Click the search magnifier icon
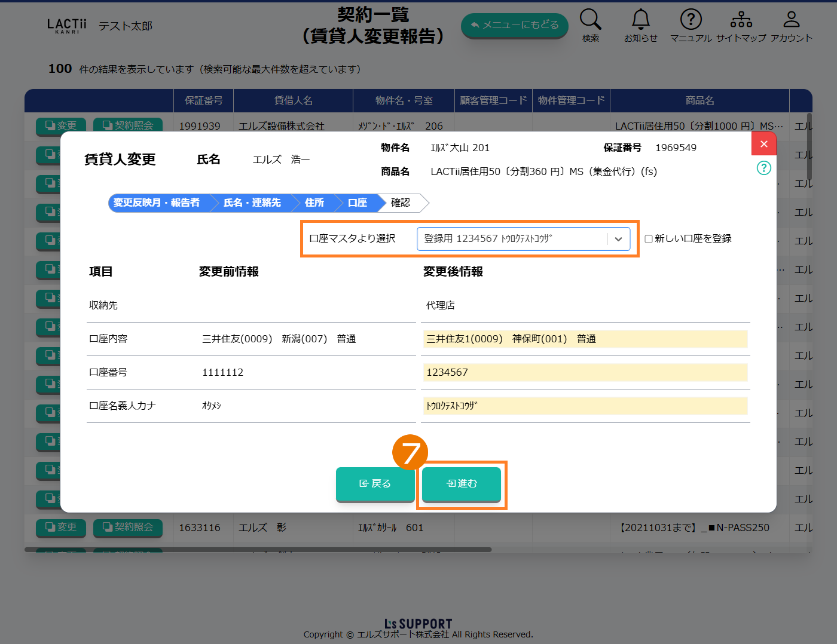Viewport: 837px width, 644px height. click(590, 20)
